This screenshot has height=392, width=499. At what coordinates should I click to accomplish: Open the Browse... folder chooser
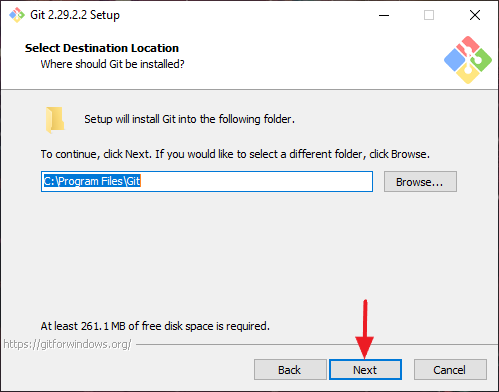tap(420, 182)
